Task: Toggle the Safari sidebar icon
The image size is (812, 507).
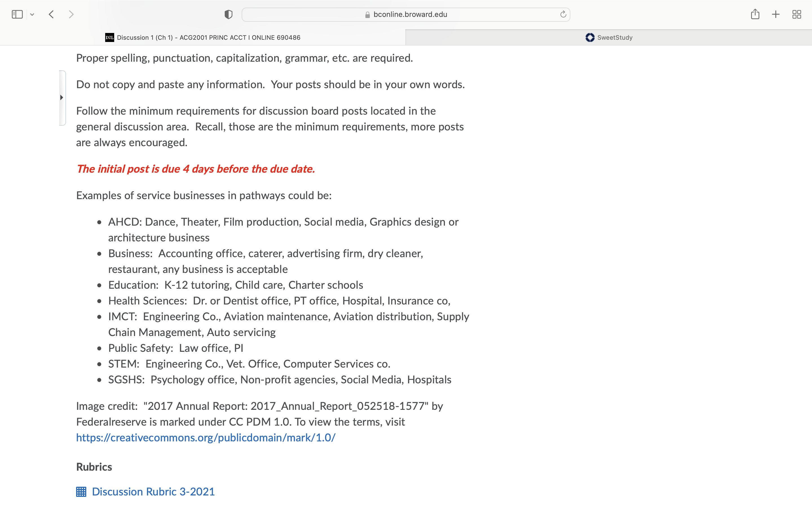Action: [17, 14]
